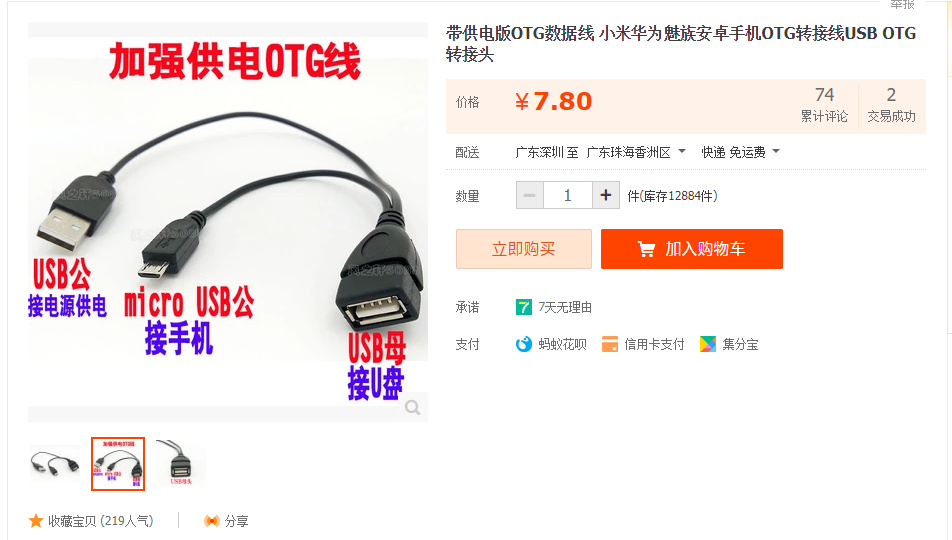The width and height of the screenshot is (952, 540).
Task: Decrease quantity with the minus button
Action: pyautogui.click(x=530, y=196)
